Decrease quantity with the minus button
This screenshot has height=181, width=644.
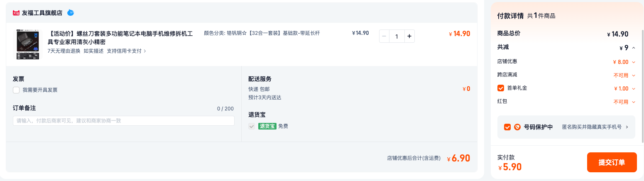click(x=384, y=37)
